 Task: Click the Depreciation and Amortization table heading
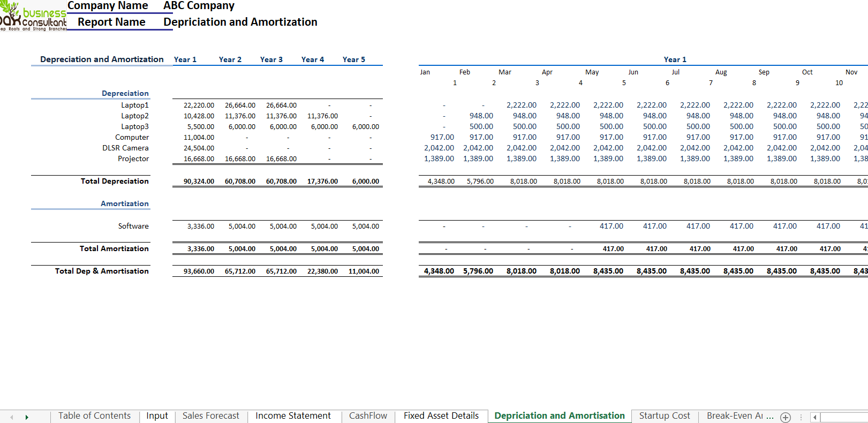click(102, 59)
